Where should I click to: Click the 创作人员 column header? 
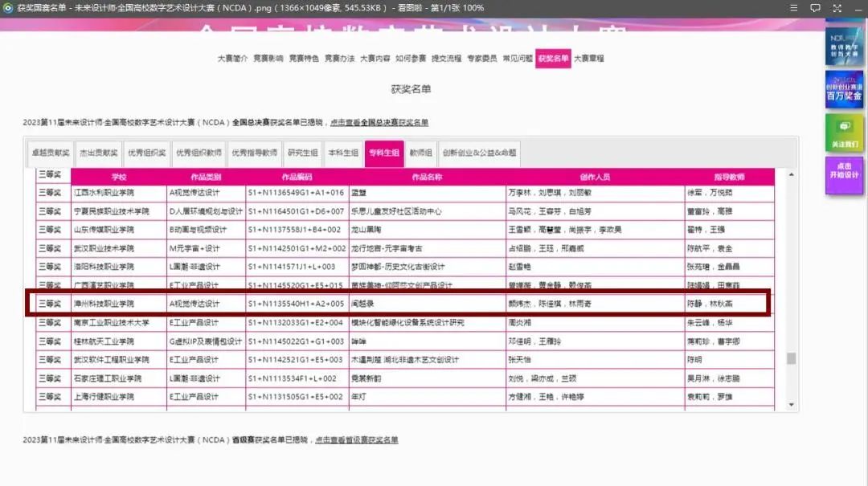point(595,178)
